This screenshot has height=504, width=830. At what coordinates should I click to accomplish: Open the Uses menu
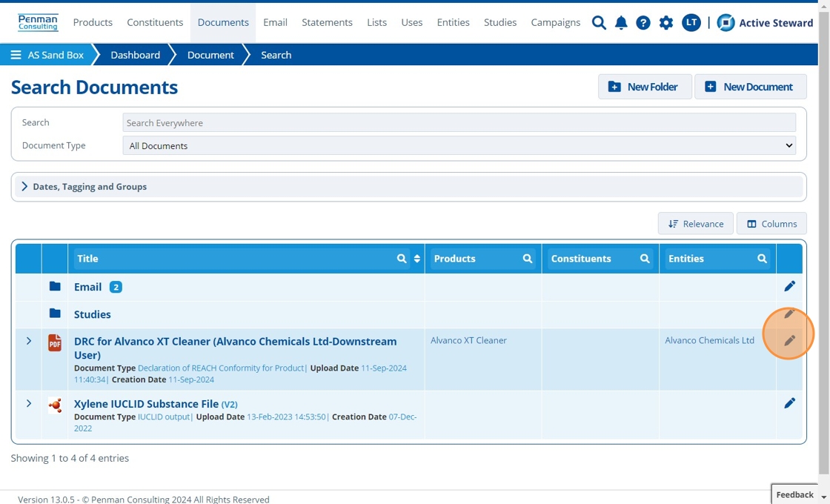(412, 22)
